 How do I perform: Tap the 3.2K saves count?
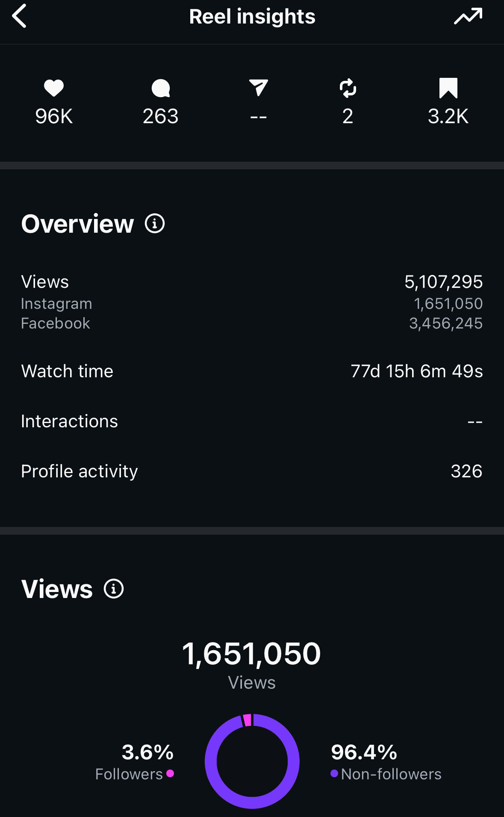[x=448, y=116]
